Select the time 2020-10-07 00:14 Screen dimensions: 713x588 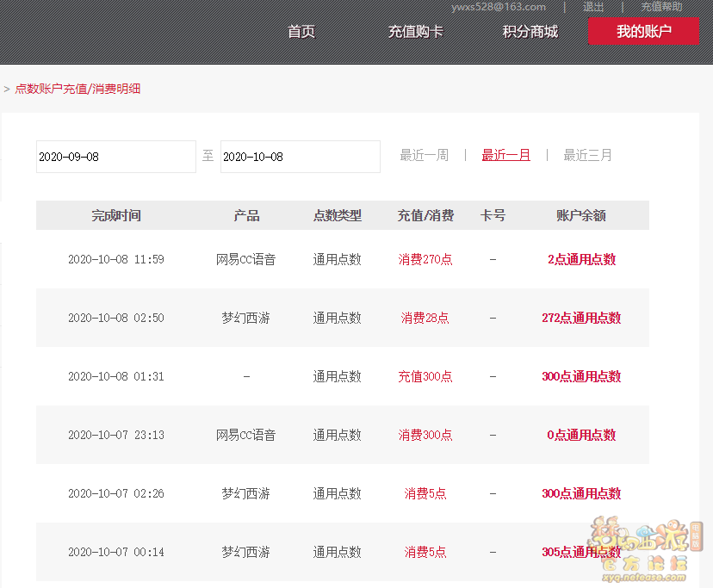[x=116, y=552]
